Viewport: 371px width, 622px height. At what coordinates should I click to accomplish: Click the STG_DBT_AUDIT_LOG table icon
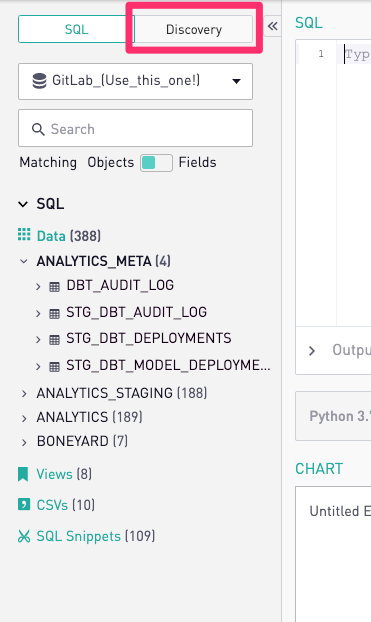[54, 313]
